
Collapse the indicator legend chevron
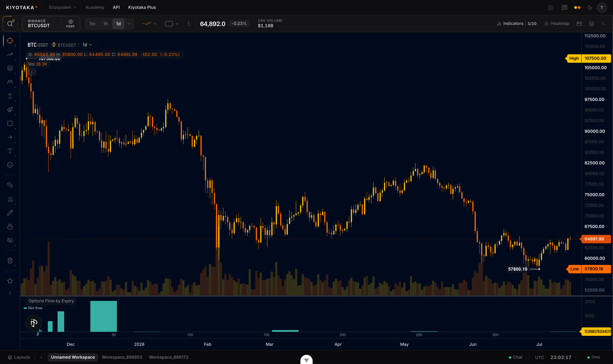32,72
